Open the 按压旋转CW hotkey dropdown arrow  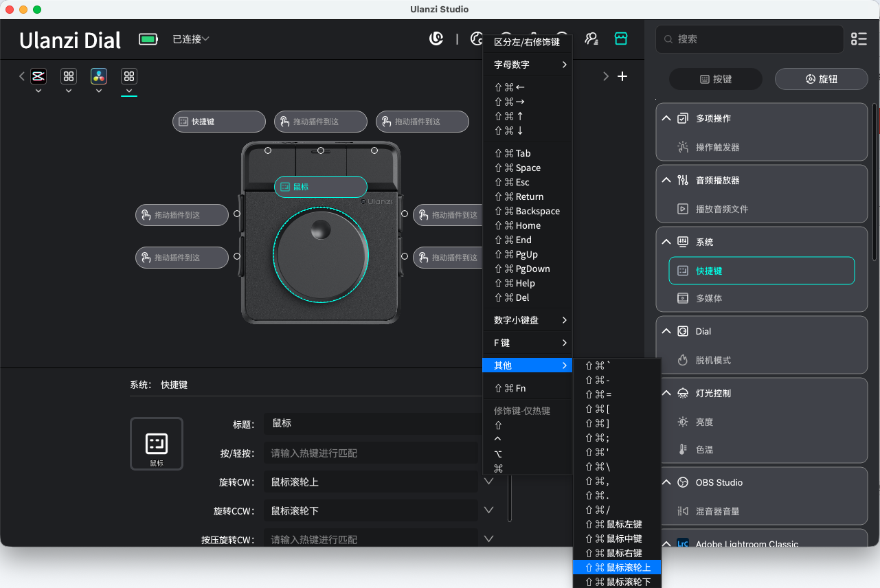489,539
